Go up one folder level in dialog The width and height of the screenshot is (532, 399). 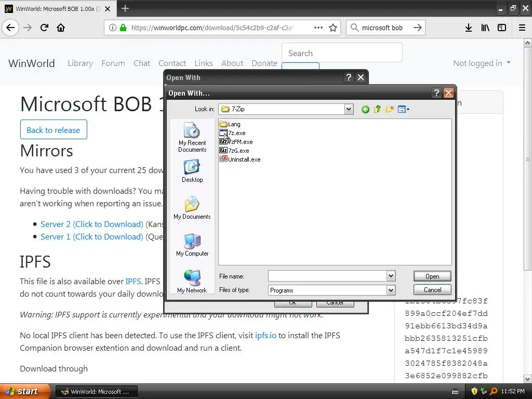(377, 109)
